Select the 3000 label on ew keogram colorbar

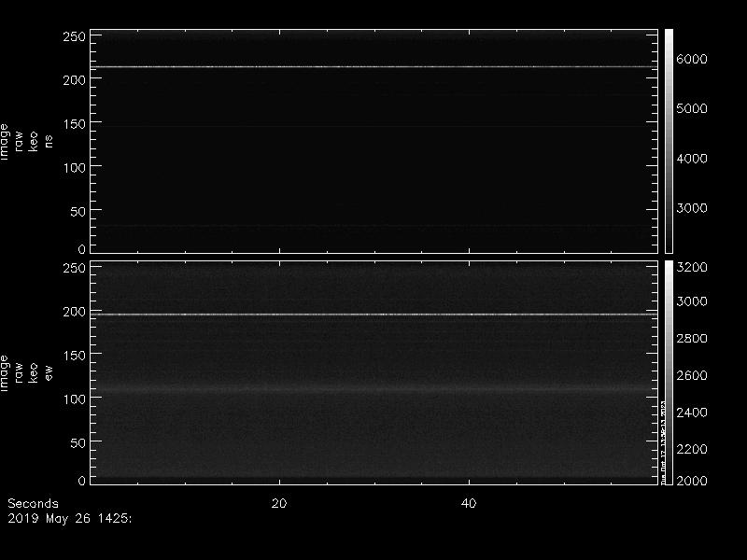(692, 301)
